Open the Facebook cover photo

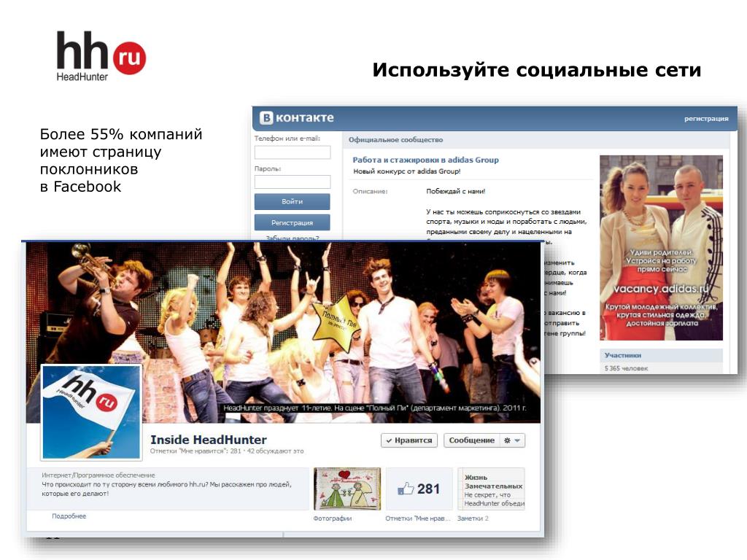[283, 332]
